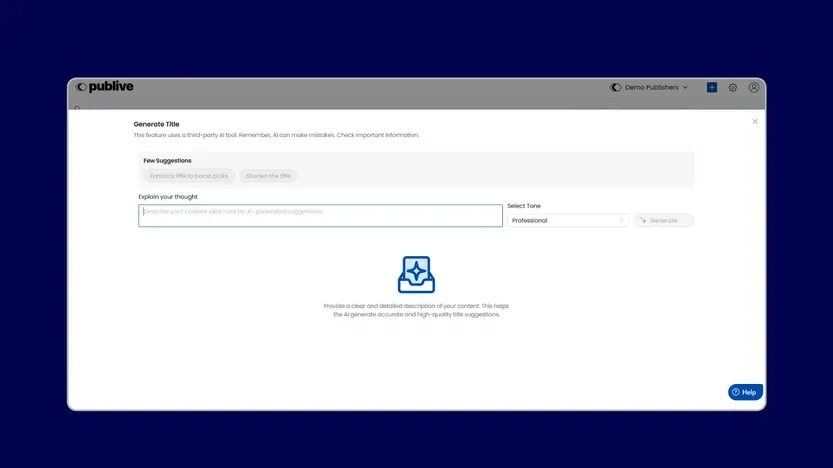Choose the 'Shorten the title' suggestion

[268, 176]
